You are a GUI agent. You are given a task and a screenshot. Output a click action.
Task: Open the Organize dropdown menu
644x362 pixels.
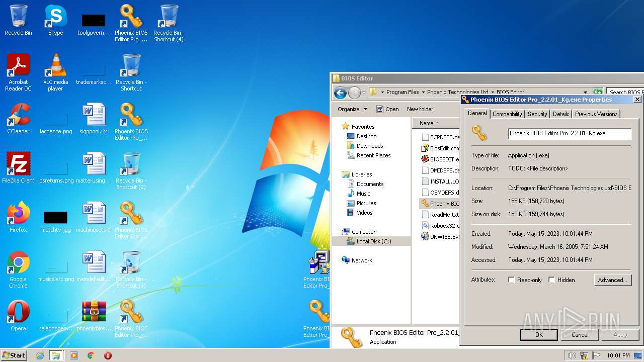[x=352, y=109]
